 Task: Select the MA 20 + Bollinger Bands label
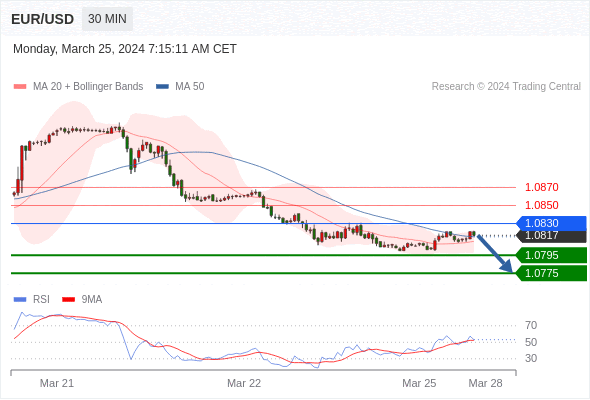pyautogui.click(x=88, y=87)
